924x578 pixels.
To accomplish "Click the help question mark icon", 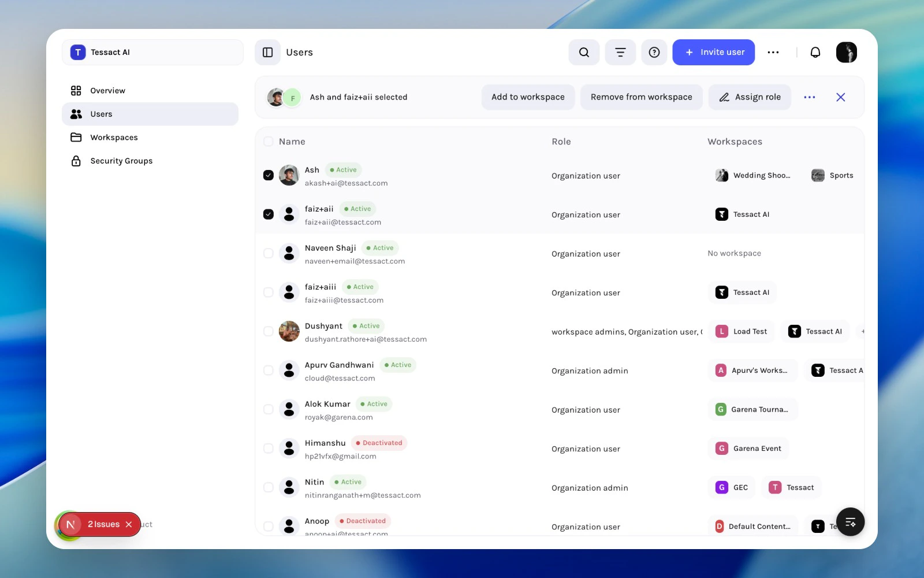I will coord(654,53).
